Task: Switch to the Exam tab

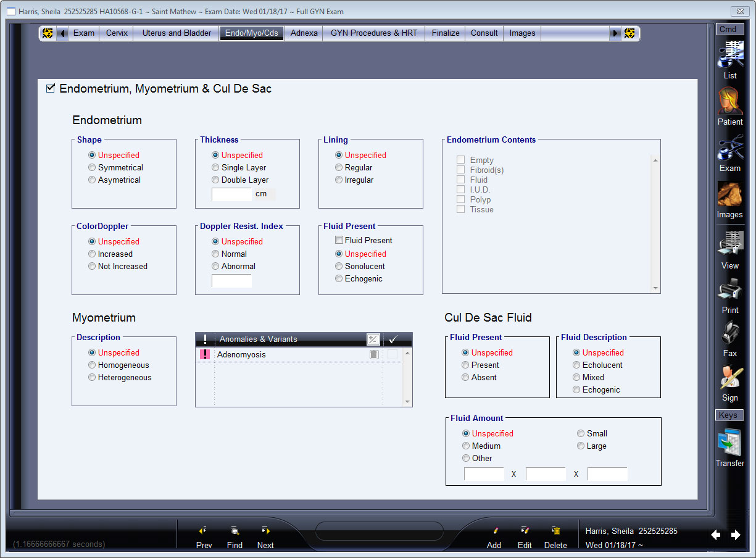Action: [84, 33]
